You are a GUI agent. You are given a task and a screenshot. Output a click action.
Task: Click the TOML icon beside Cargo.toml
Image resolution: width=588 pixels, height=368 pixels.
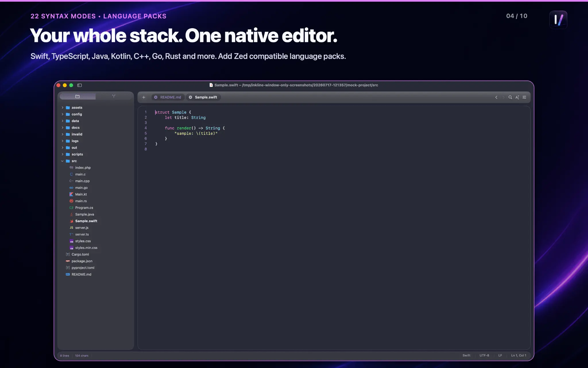(68, 254)
